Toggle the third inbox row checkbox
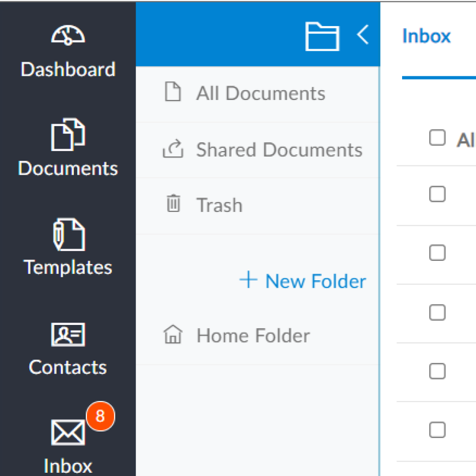This screenshot has width=476, height=476. click(437, 312)
